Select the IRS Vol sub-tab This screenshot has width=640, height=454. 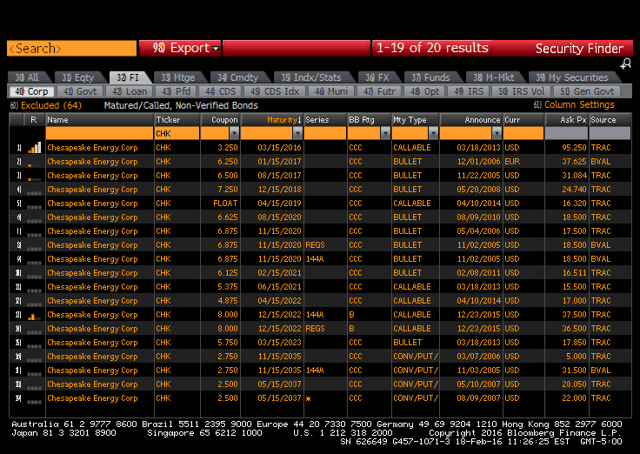click(x=522, y=91)
